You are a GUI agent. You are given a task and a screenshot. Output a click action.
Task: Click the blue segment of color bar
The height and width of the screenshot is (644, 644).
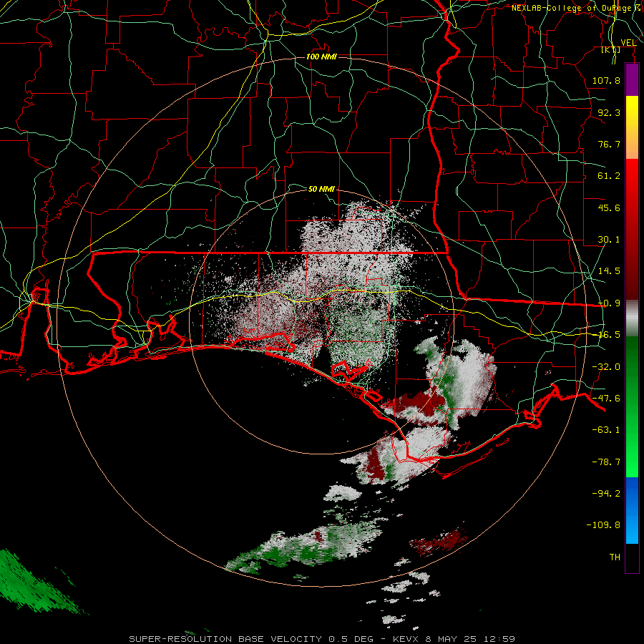(632, 510)
